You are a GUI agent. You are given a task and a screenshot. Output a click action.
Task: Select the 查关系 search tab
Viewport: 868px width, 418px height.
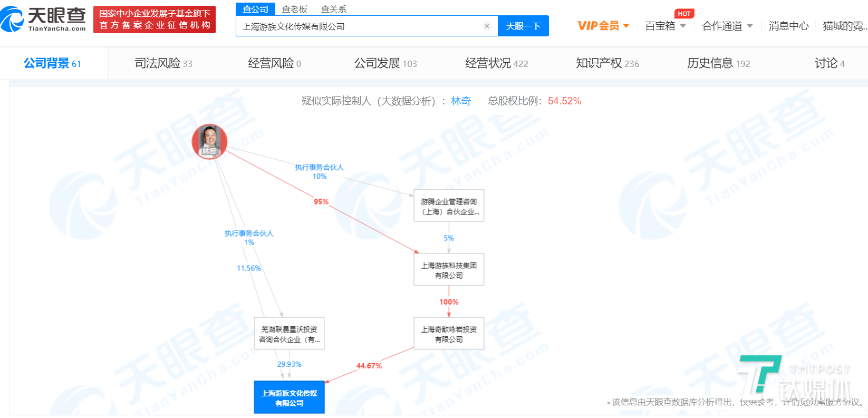[333, 9]
